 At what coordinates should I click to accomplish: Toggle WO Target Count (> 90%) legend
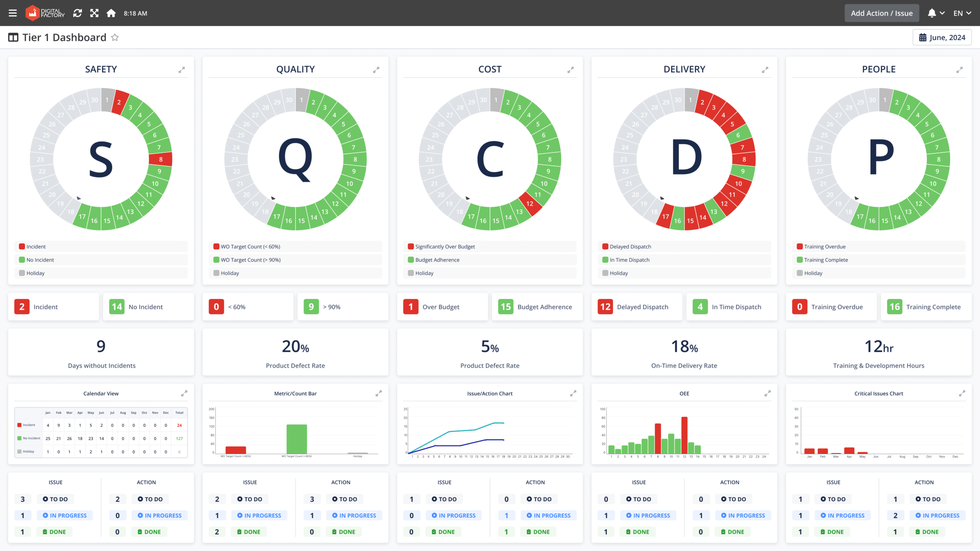tap(296, 260)
